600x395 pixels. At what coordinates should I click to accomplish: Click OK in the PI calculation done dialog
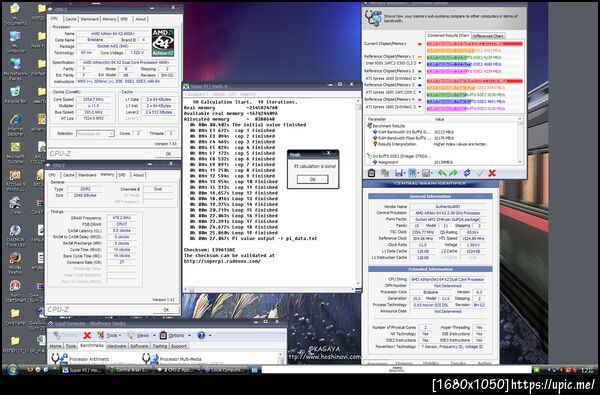point(313,179)
